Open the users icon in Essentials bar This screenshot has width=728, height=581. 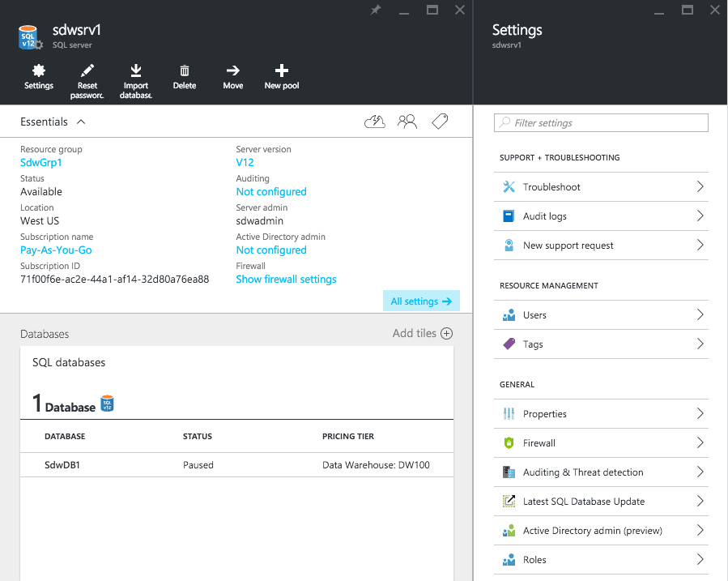point(407,122)
